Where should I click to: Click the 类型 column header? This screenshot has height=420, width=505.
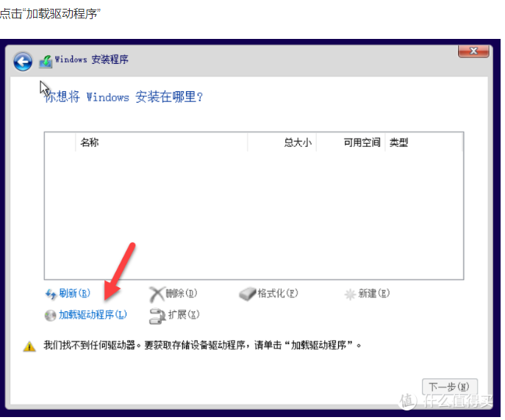[x=424, y=142]
